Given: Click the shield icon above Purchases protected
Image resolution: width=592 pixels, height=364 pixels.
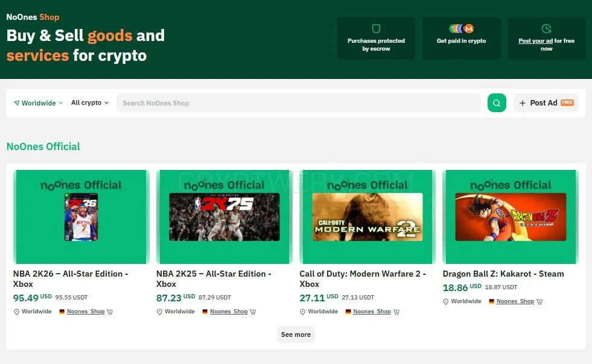Looking at the screenshot, I should [x=376, y=29].
